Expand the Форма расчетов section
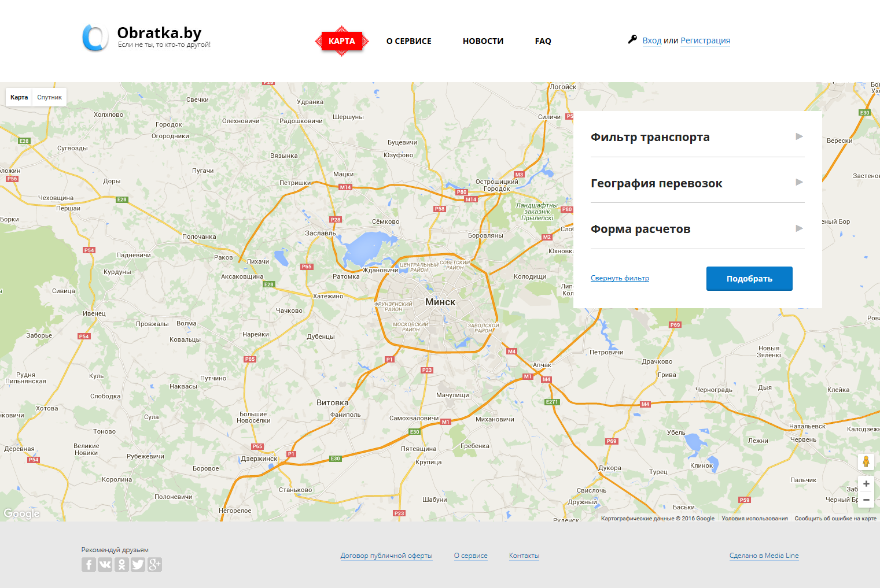 click(697, 229)
